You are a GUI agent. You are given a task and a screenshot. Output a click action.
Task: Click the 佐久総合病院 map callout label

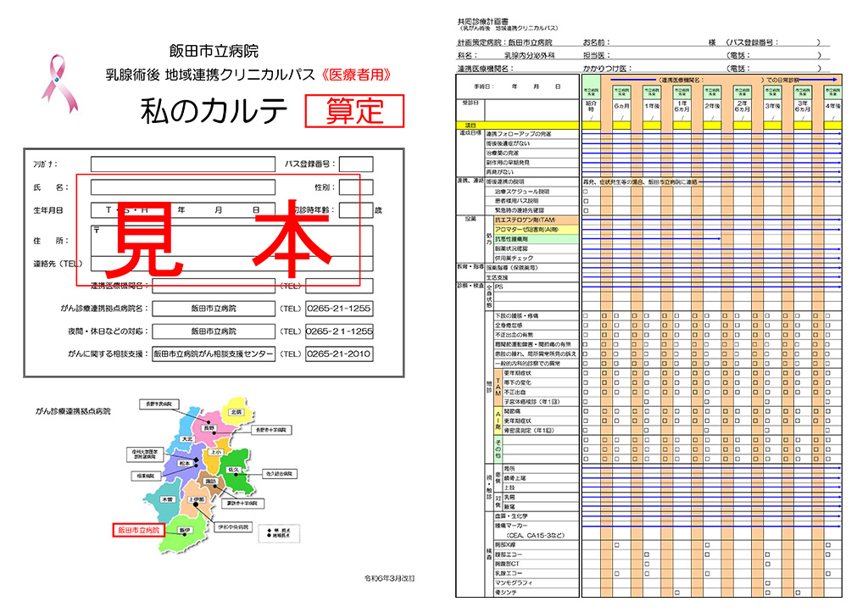tap(282, 472)
